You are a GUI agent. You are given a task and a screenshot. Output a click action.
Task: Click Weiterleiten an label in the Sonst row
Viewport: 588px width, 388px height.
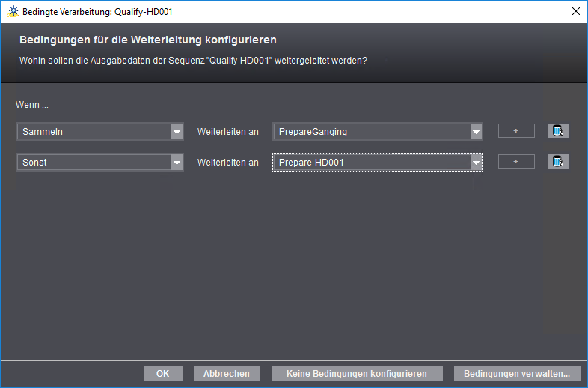[x=227, y=163]
